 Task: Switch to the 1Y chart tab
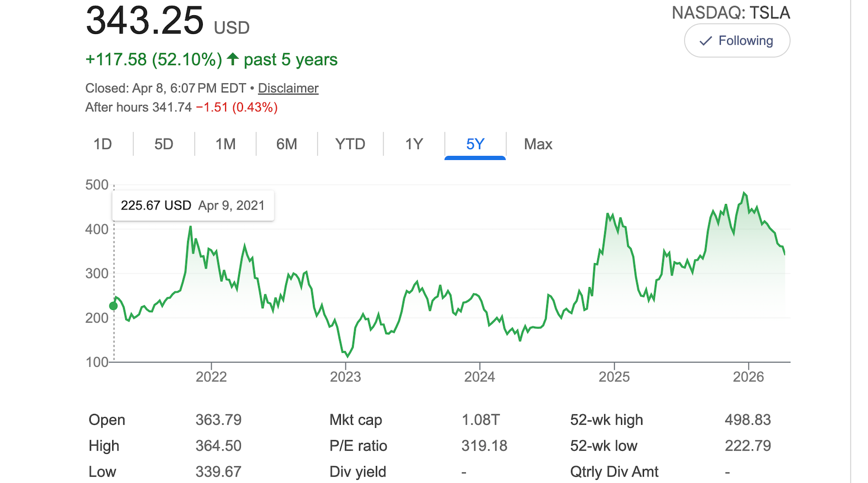tap(414, 144)
